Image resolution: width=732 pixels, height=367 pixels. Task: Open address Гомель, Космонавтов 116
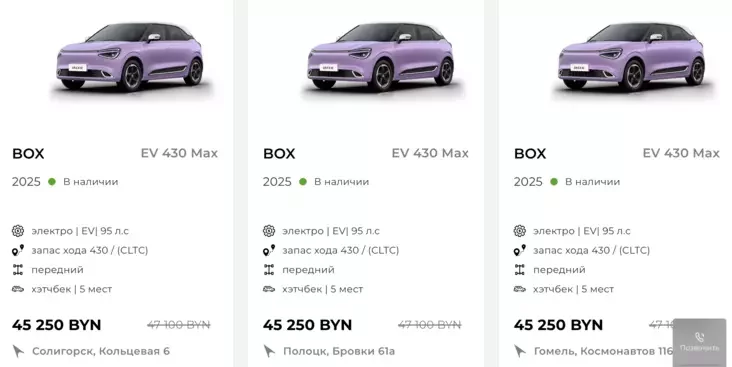(x=603, y=351)
